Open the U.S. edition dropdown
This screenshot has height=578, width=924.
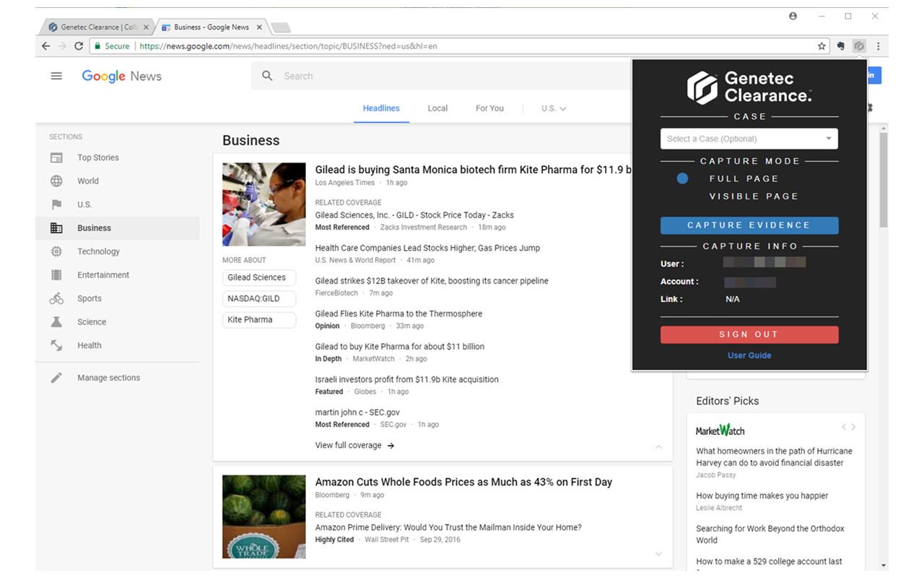click(x=554, y=108)
